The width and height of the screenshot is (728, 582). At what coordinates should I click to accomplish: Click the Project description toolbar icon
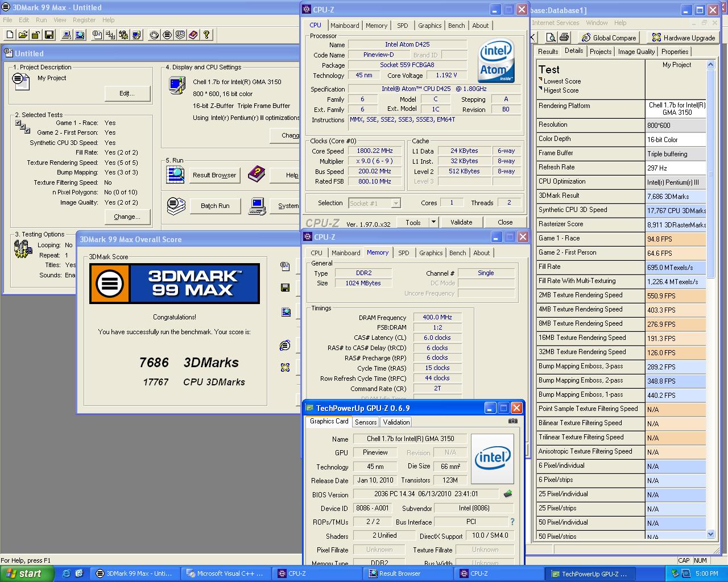[x=97, y=35]
